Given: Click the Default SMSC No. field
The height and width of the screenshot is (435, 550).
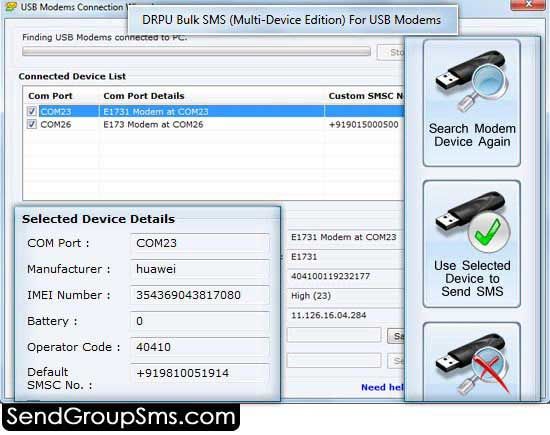Looking at the screenshot, I should (200, 373).
